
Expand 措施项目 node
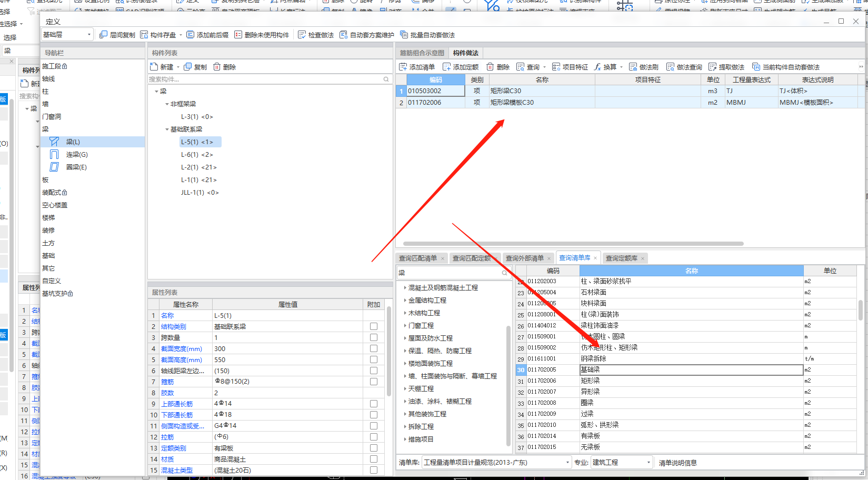click(x=405, y=439)
